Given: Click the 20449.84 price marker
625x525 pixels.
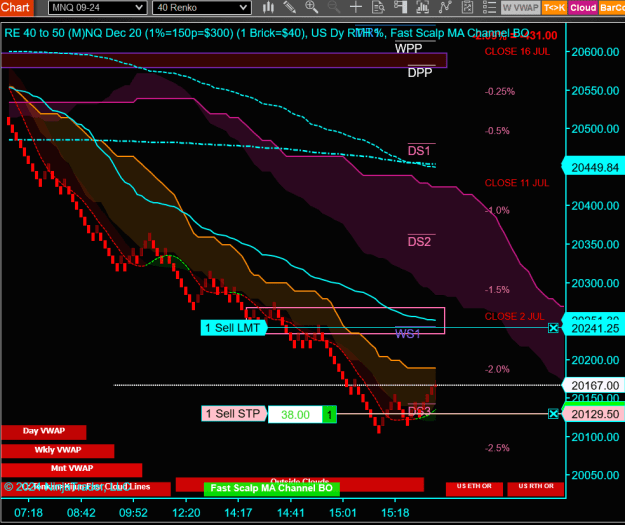Looking at the screenshot, I should click(x=594, y=168).
